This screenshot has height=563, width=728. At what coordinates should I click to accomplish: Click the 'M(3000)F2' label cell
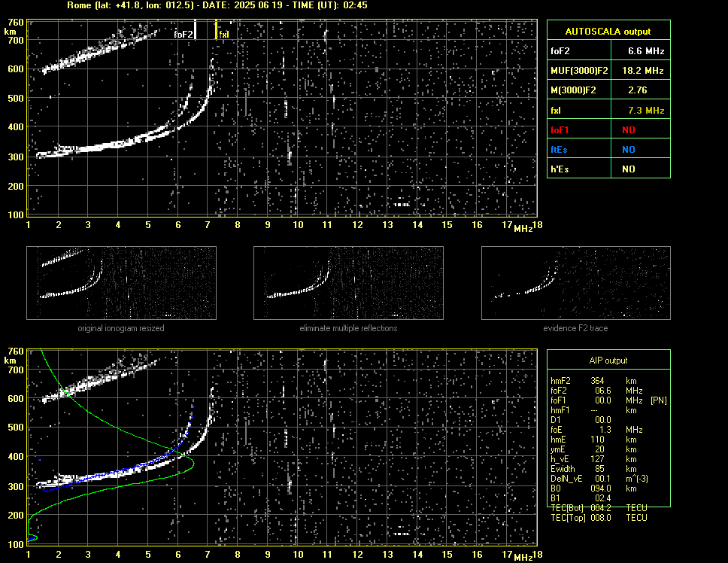pos(579,90)
